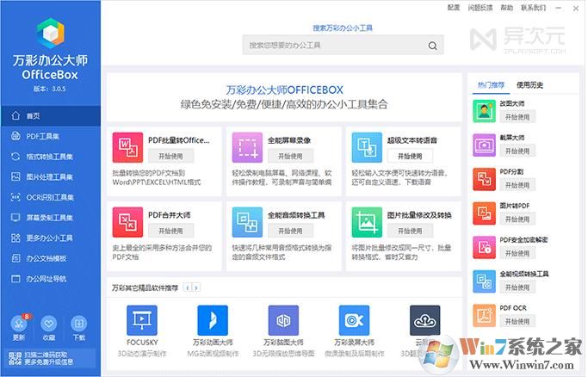Click the 全能屏幕录像 tool icon
The height and width of the screenshot is (377, 588).
pyautogui.click(x=245, y=148)
